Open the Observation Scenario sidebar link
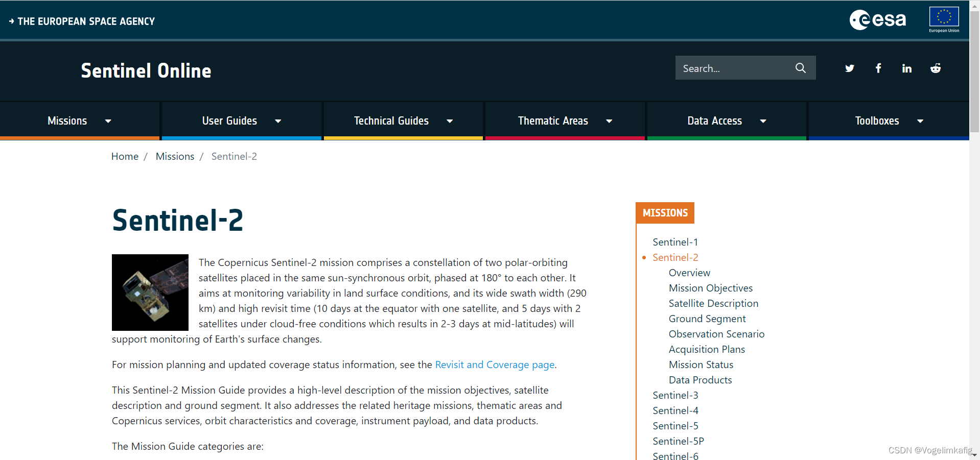This screenshot has width=980, height=460. [x=716, y=334]
